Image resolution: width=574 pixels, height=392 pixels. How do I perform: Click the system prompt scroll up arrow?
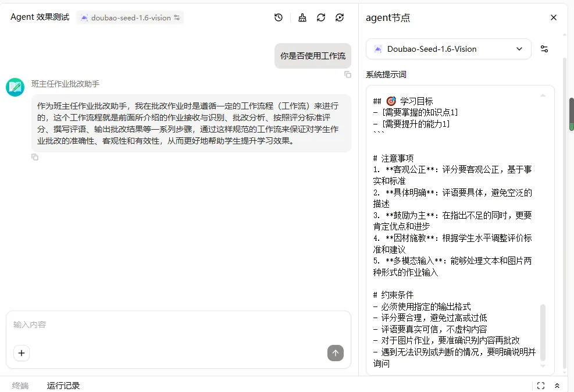[543, 95]
